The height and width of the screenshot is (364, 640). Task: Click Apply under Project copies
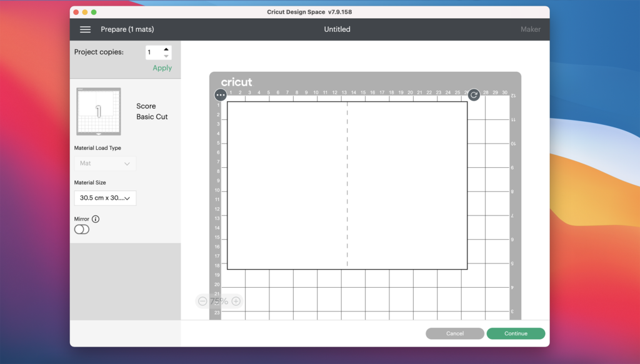[x=162, y=68]
